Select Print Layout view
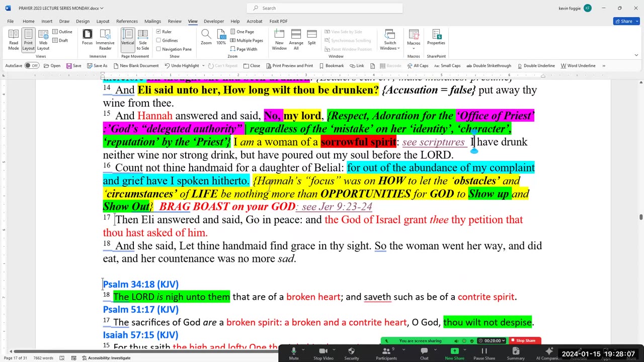This screenshot has height=362, width=644. [28, 40]
